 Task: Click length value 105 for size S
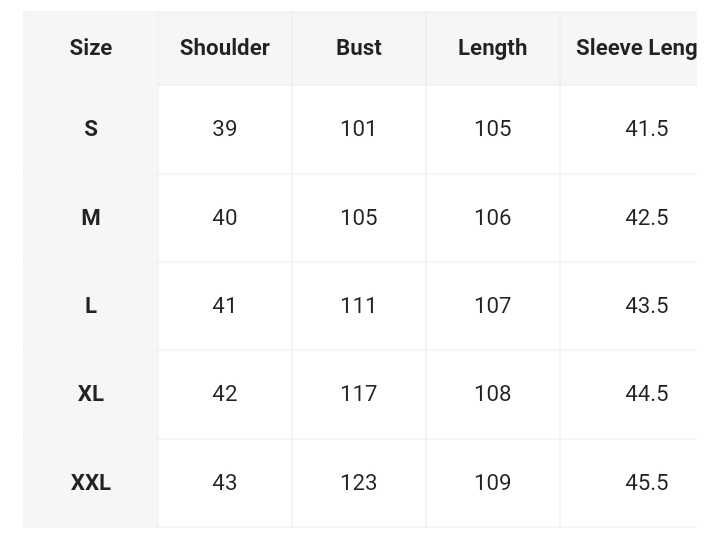click(x=492, y=128)
